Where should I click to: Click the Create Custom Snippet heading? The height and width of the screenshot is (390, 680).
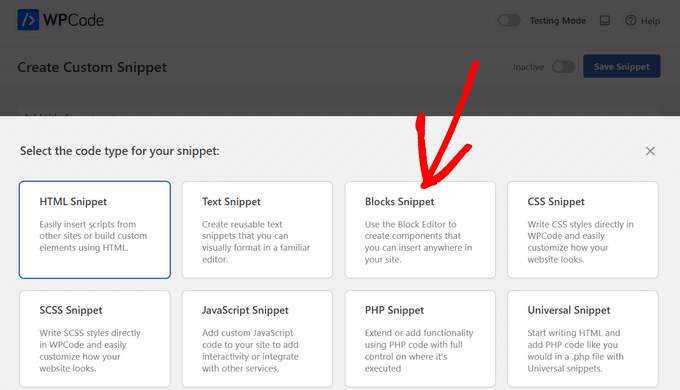[92, 67]
